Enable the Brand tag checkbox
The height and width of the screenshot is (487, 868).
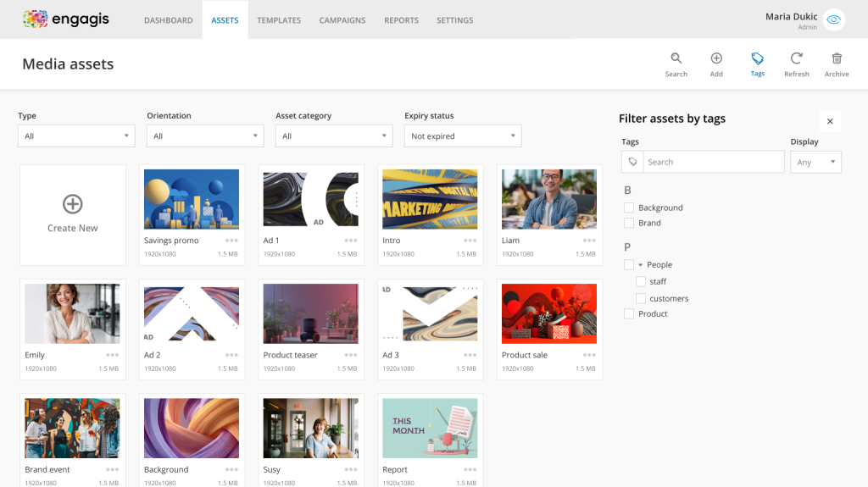click(x=629, y=223)
